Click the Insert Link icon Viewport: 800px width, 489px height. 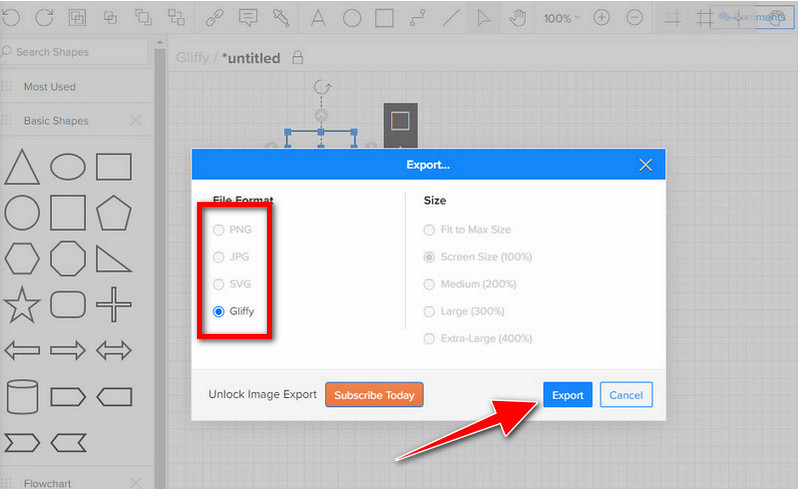(x=214, y=18)
